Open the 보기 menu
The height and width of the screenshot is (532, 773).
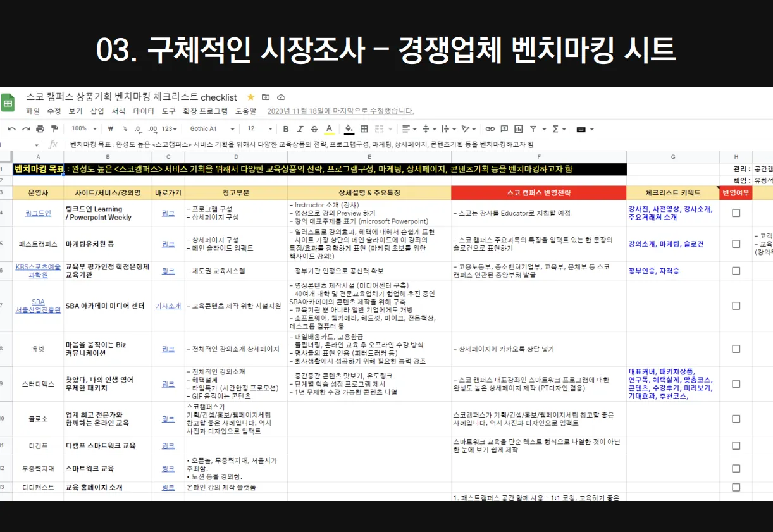click(x=75, y=111)
